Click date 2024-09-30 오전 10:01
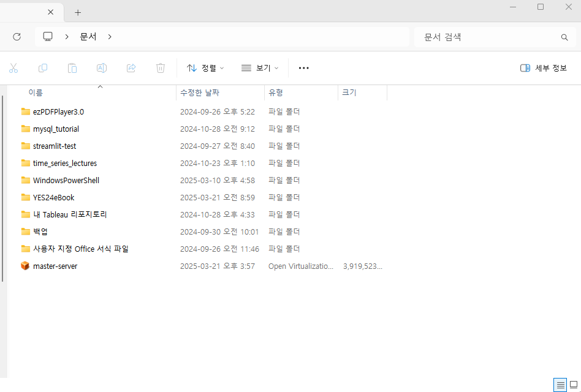Viewport: 581px width, 392px height. [x=219, y=232]
